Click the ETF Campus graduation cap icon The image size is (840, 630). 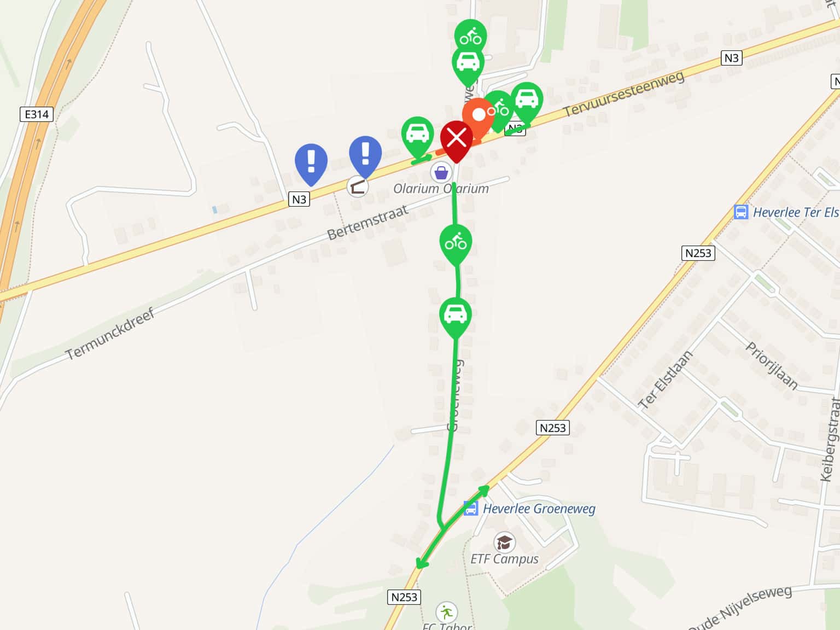(x=504, y=542)
